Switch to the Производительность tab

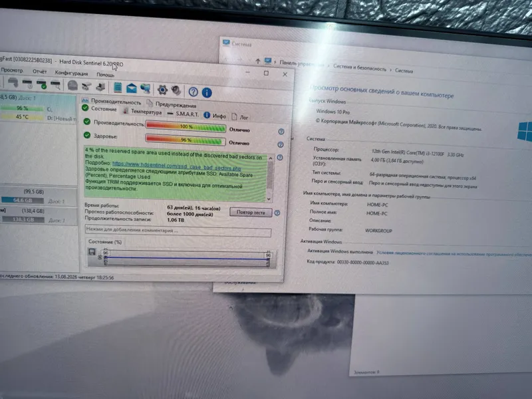(112, 101)
